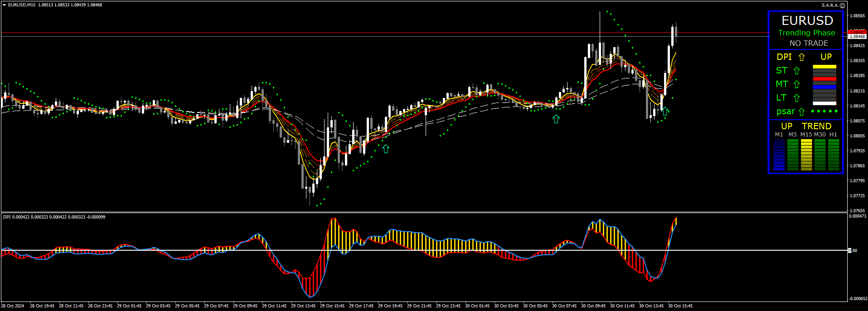Expand the triangle arrow next to EURUSD,M15
This screenshot has height=311, width=868.
[4, 5]
